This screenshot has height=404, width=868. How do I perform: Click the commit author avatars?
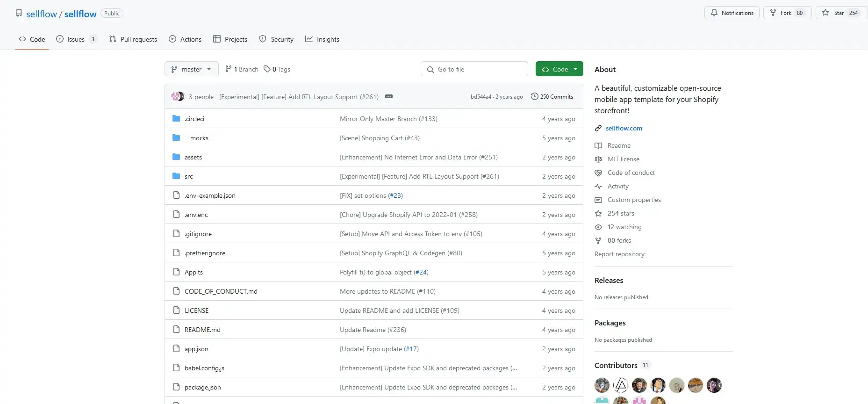178,97
